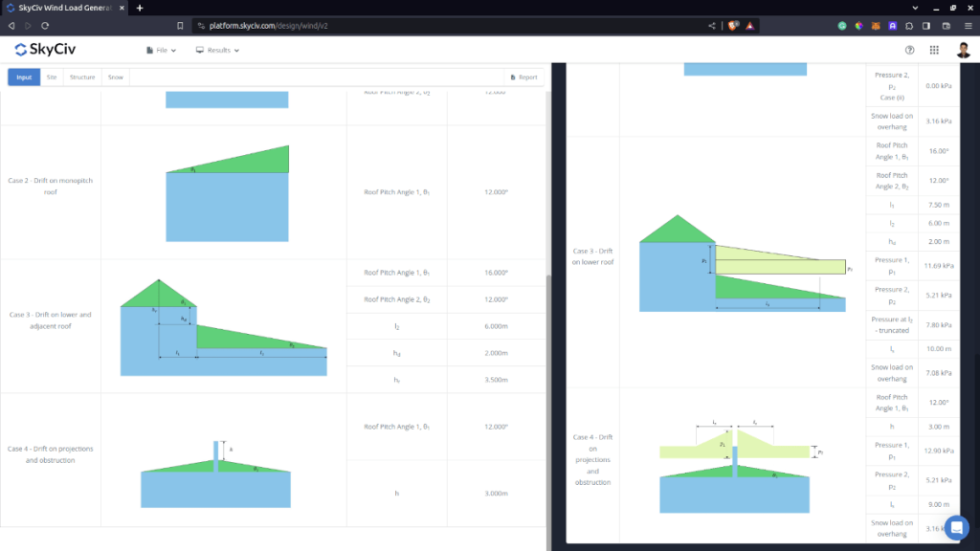
Task: Click the Report button
Action: click(524, 77)
